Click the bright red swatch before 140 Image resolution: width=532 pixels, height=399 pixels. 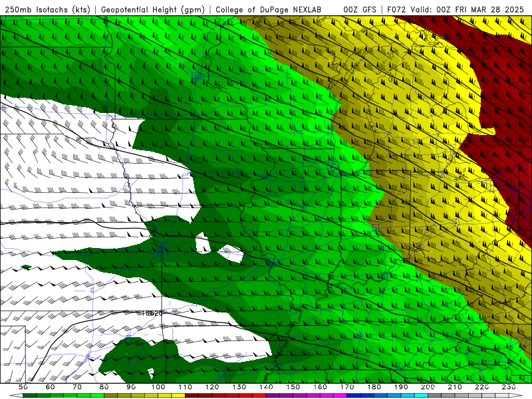(259, 395)
